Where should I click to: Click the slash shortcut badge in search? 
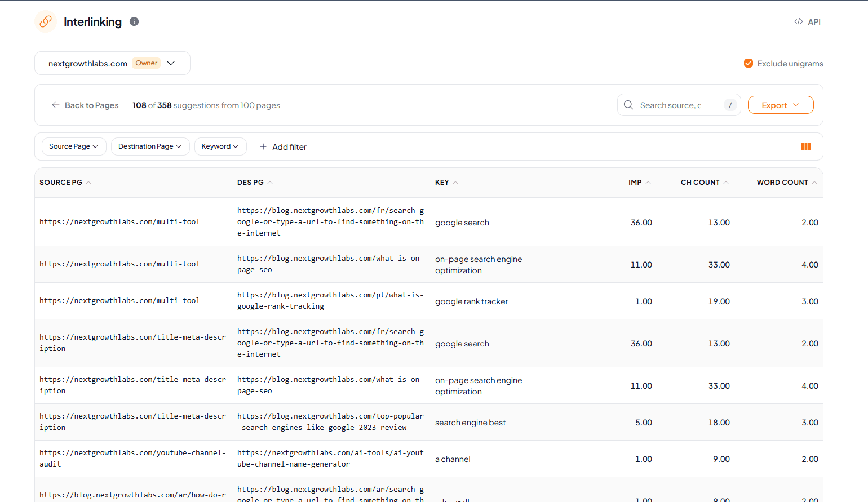click(730, 105)
